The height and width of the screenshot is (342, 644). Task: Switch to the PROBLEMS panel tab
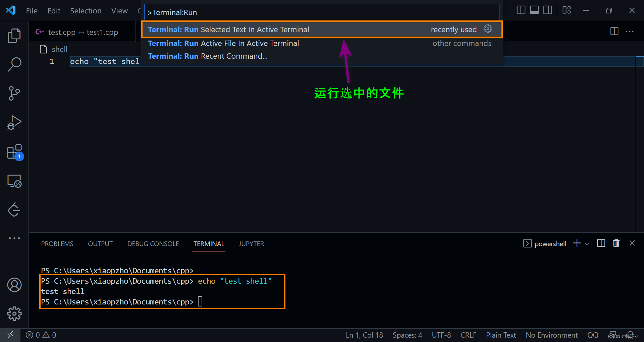(x=57, y=244)
